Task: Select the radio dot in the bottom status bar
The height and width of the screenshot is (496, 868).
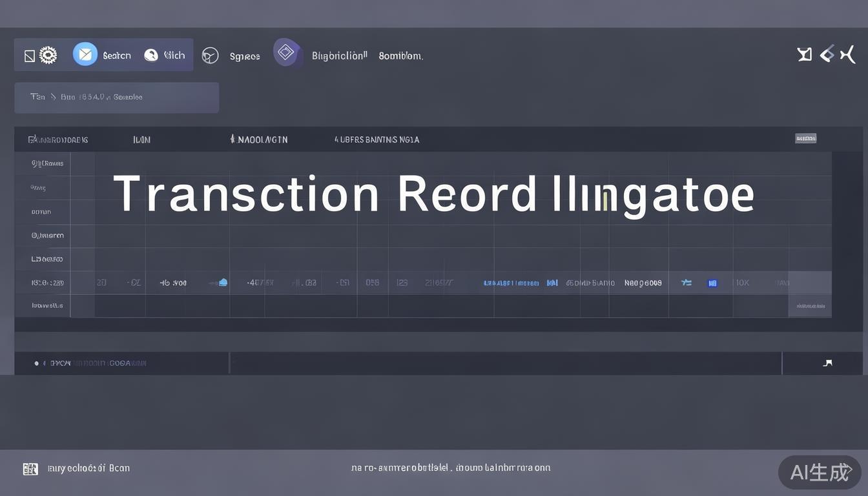Action: pyautogui.click(x=37, y=364)
